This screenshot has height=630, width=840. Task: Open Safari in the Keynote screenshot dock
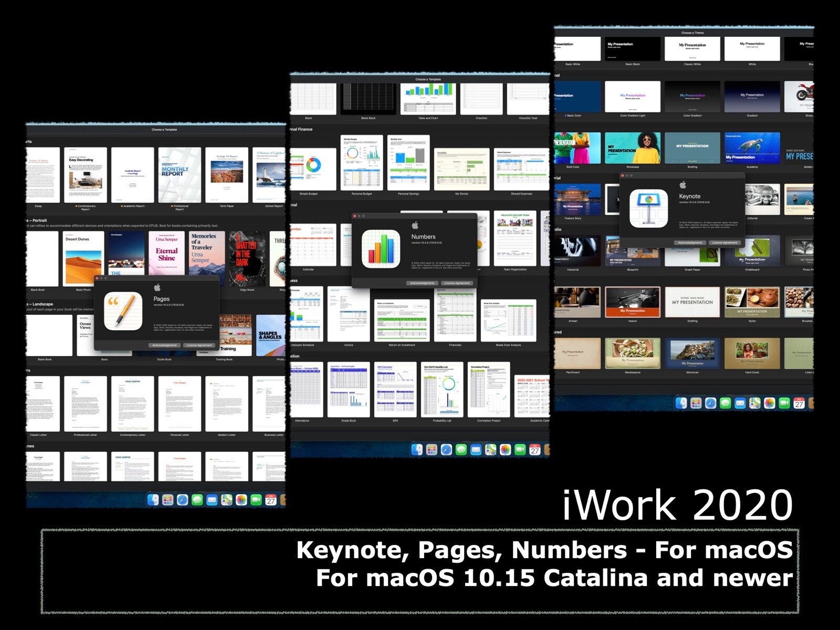pyautogui.click(x=710, y=403)
